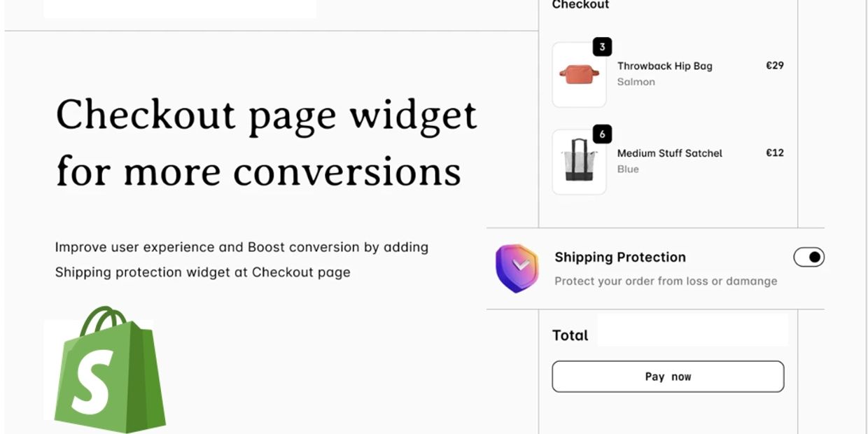Click the €29 price of Hip Bag
This screenshot has height=434, width=868.
[774, 66]
